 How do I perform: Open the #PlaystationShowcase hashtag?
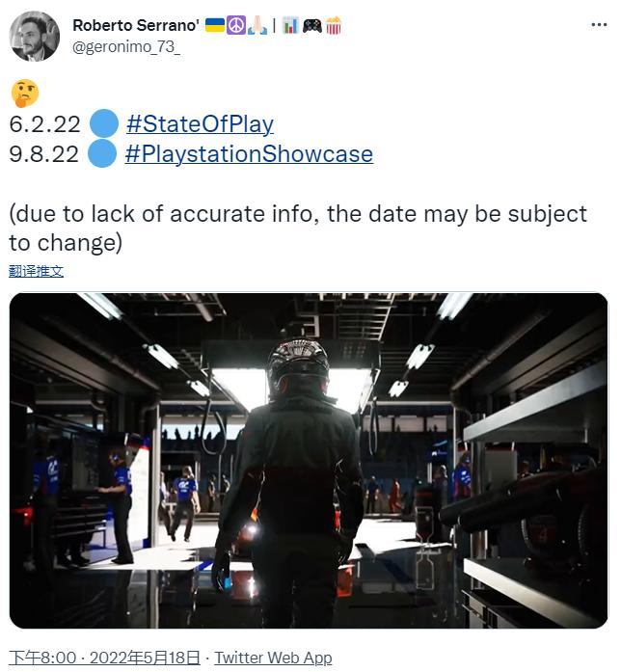tap(249, 154)
